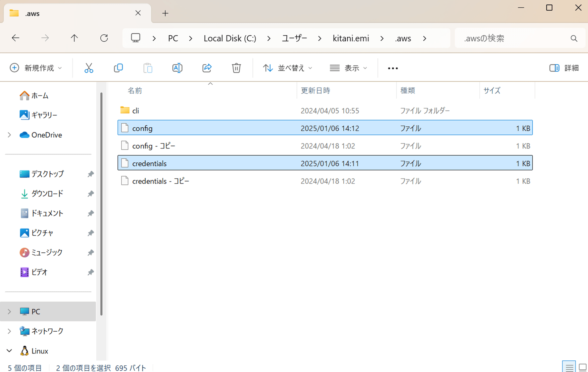Expand breadcrumb chevron after PC
The image size is (588, 372).
191,38
